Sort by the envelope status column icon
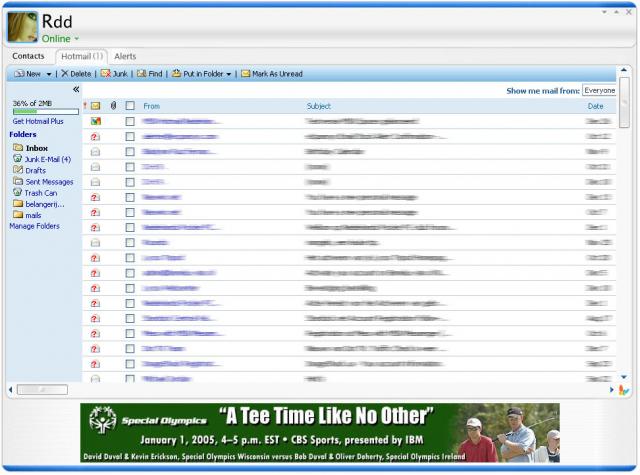 96,106
